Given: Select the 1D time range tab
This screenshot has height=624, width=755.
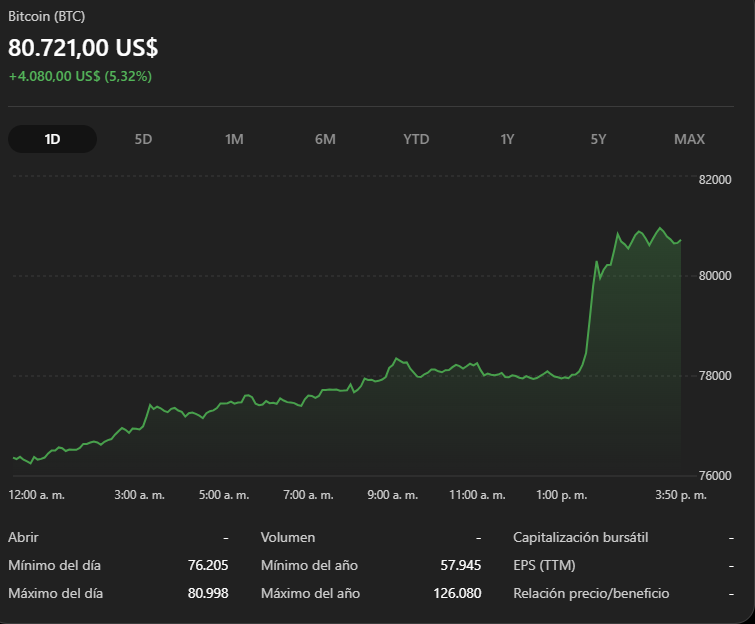Looking at the screenshot, I should point(52,139).
